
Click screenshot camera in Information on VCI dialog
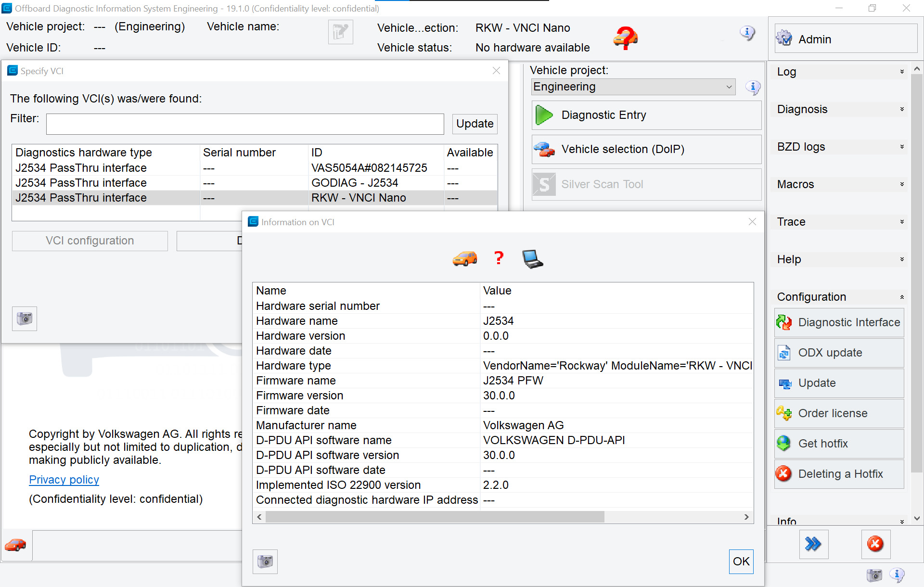pos(265,561)
